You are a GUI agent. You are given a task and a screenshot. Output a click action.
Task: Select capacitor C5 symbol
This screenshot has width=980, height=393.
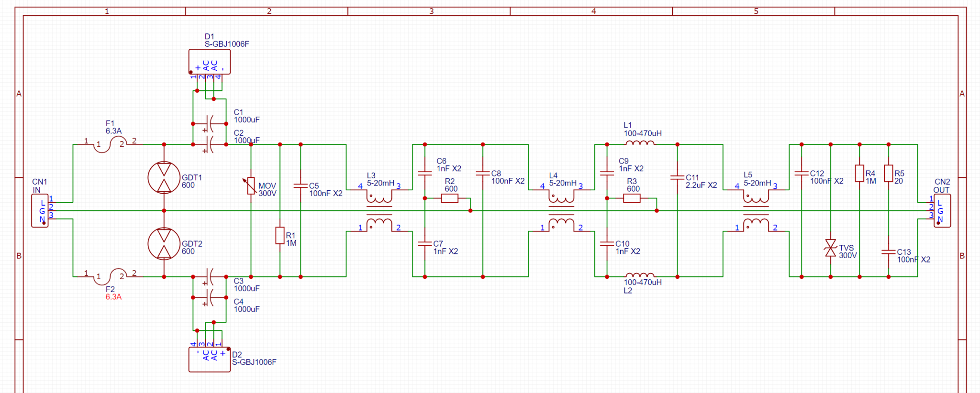[x=301, y=186]
